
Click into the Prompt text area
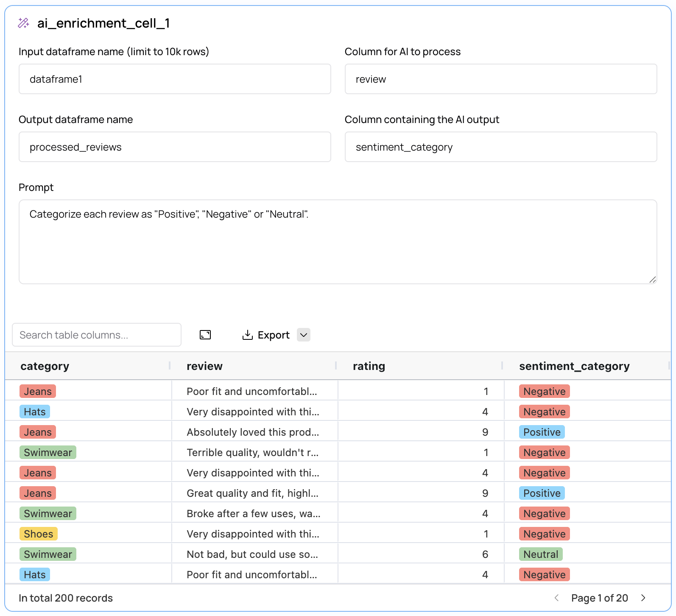338,242
